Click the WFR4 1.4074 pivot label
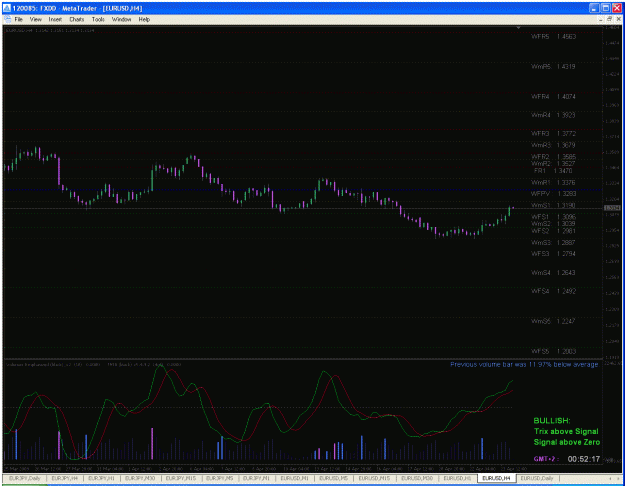 [553, 96]
